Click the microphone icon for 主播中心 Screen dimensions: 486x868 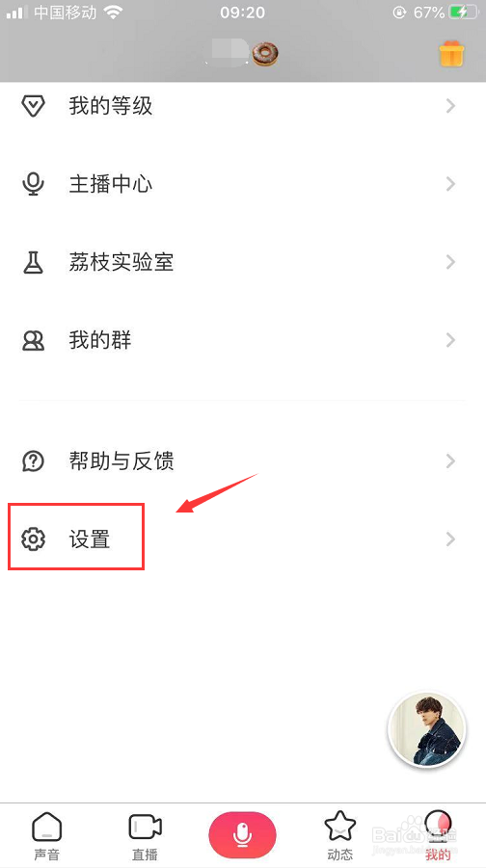click(33, 184)
